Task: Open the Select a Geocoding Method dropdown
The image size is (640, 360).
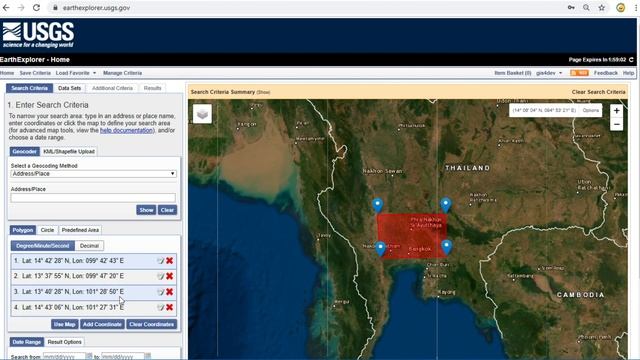Action: (93, 173)
